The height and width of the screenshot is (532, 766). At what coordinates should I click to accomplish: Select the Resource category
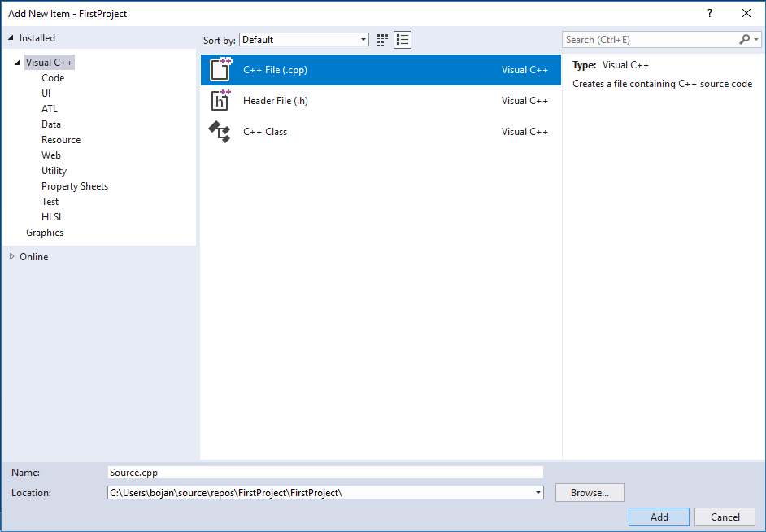(x=61, y=140)
